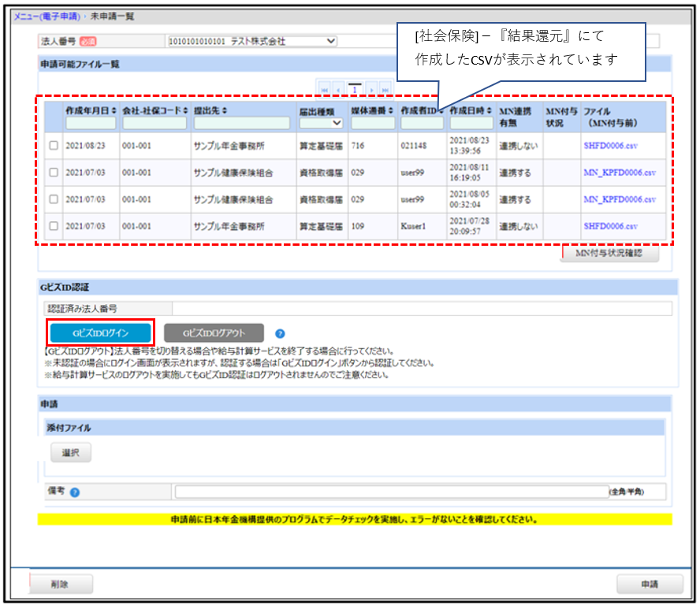700x605 pixels.
Task: Sort by 作成年月日 column header
Action: click(91, 110)
